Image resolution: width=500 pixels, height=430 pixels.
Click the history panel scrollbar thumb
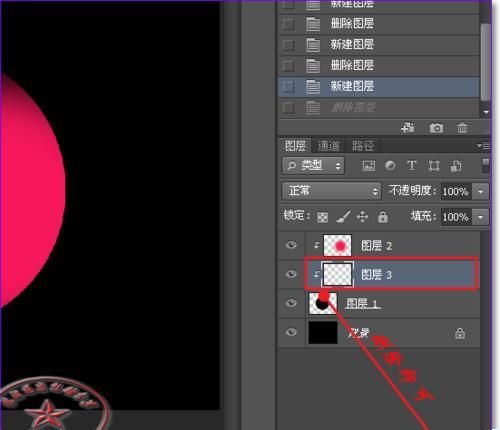[486, 62]
